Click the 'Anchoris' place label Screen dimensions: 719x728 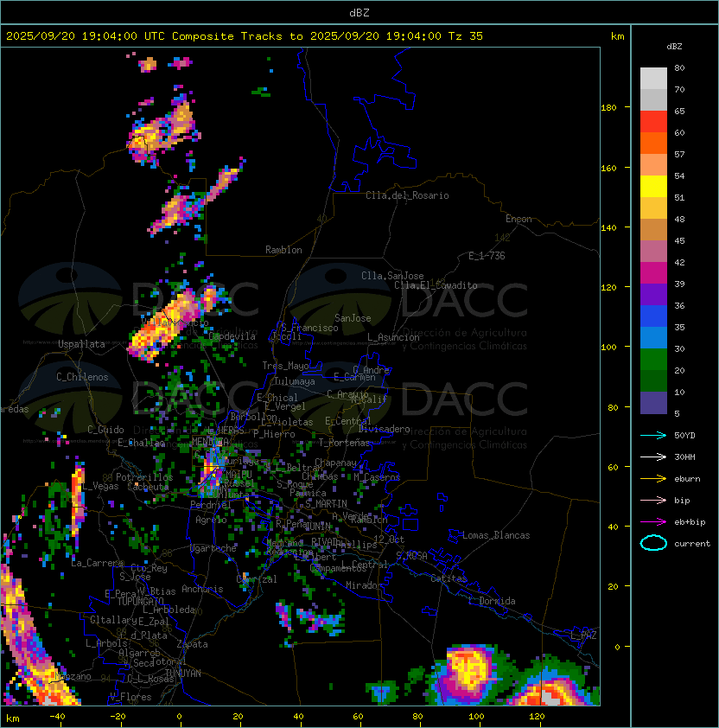[202, 589]
